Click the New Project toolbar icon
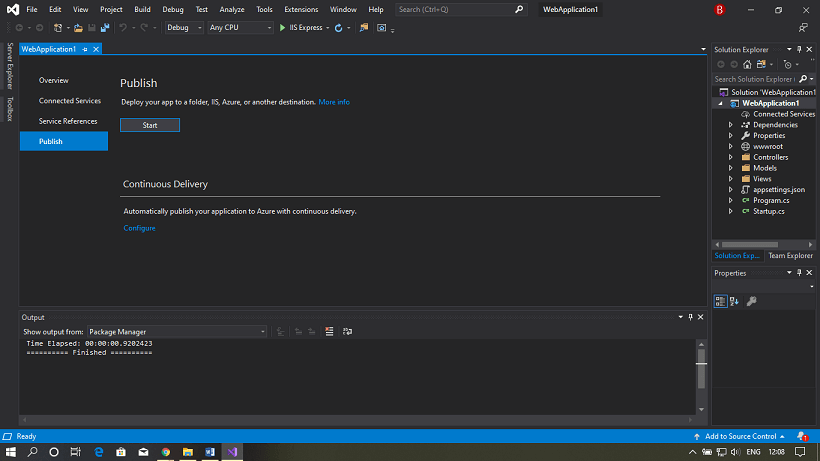Image resolution: width=820 pixels, height=461 pixels. coord(58,28)
